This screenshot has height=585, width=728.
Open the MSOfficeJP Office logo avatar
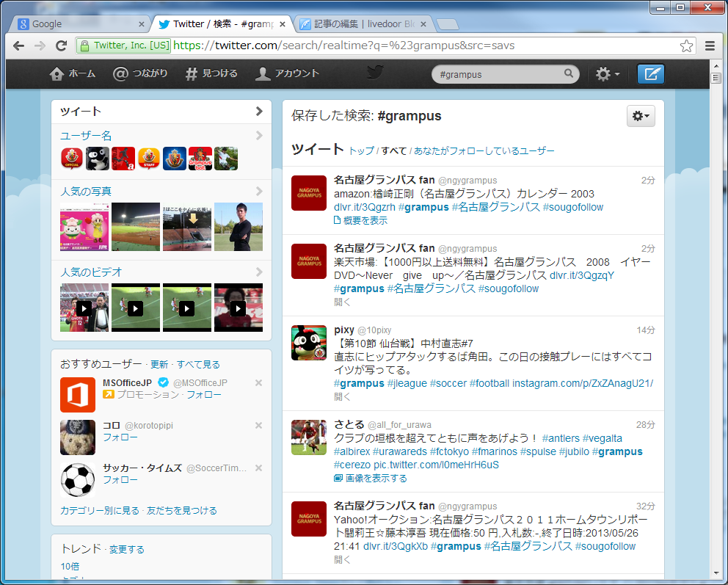tap(78, 395)
